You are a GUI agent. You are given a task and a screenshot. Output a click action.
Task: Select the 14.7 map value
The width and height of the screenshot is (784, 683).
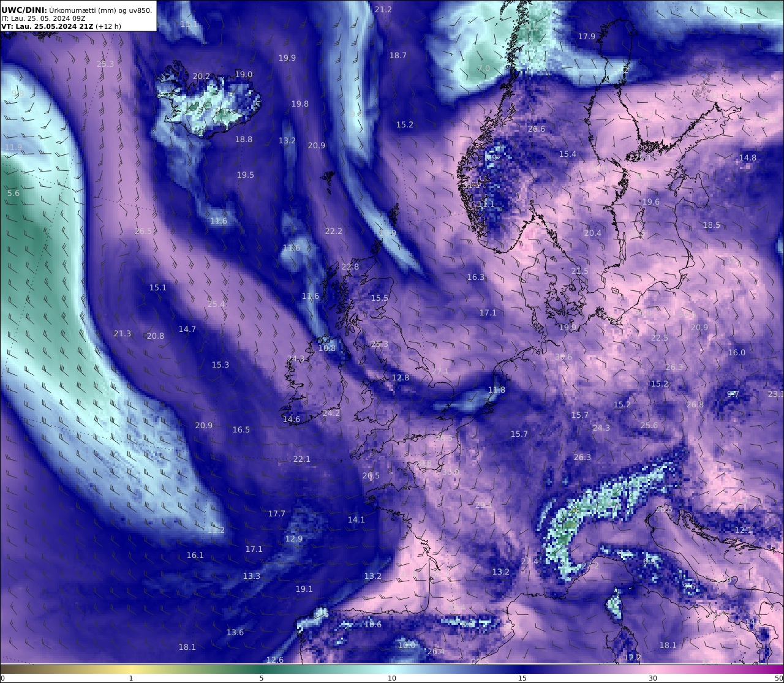click(x=187, y=329)
